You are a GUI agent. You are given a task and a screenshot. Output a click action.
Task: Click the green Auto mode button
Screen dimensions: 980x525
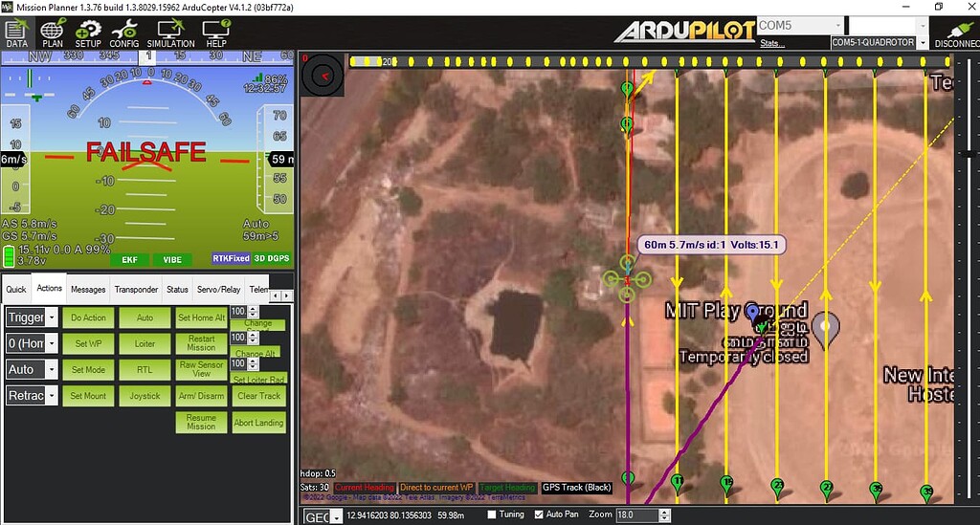click(145, 317)
